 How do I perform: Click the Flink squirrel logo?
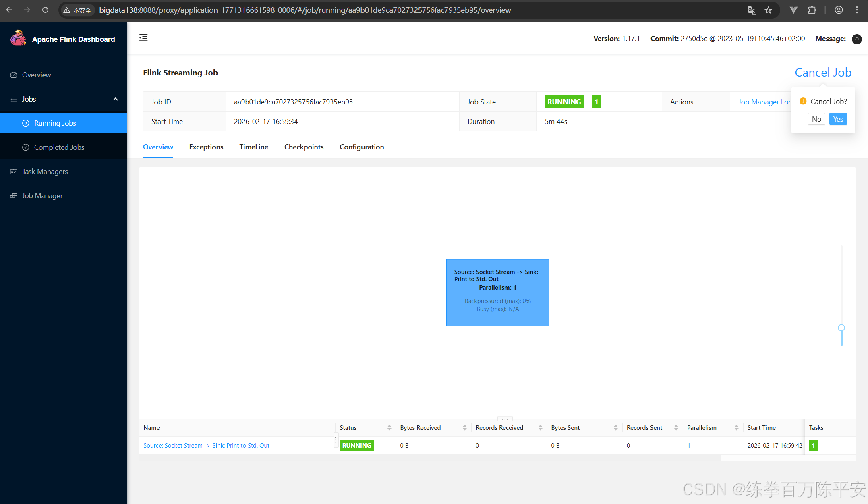[x=18, y=38]
